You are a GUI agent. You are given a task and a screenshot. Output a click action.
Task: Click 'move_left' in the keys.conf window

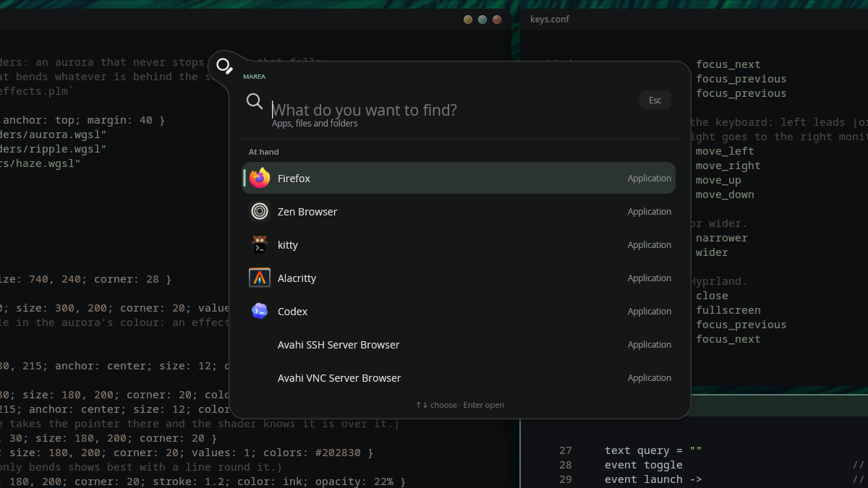pyautogui.click(x=725, y=151)
